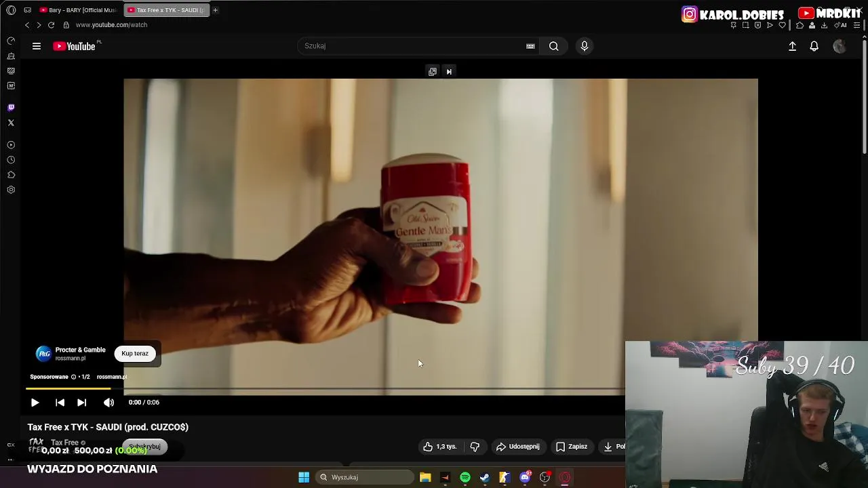Open X (Twitter) in the sidebar

point(11,123)
